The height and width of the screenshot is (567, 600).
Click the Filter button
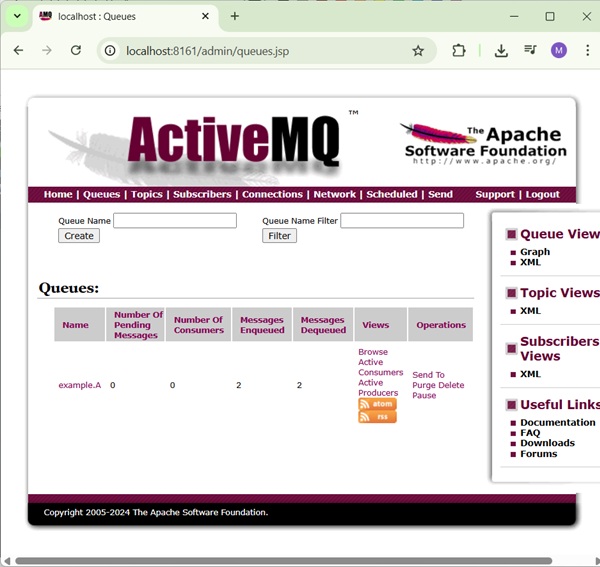coord(279,236)
